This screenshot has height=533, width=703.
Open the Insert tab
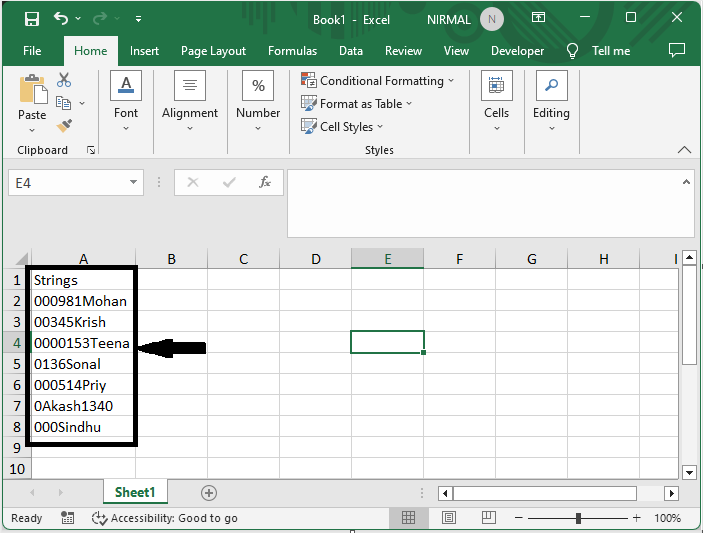(x=144, y=51)
